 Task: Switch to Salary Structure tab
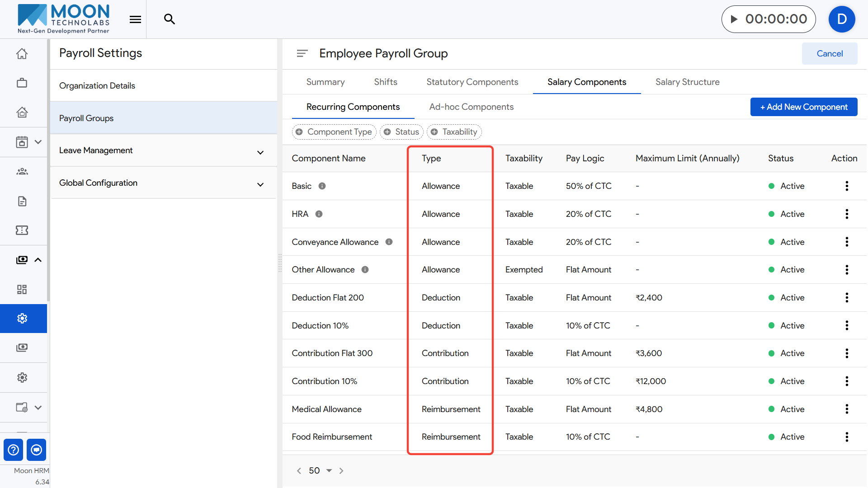coord(687,82)
